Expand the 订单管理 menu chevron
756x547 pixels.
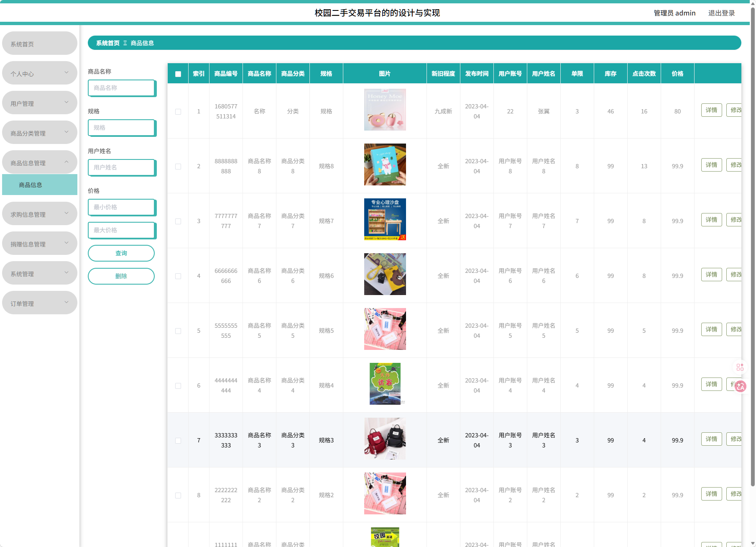pos(66,302)
